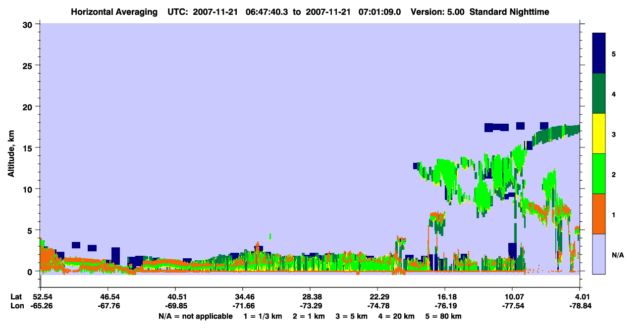
Task: Click the lavender N/A colorbar segment
Action: point(599,254)
